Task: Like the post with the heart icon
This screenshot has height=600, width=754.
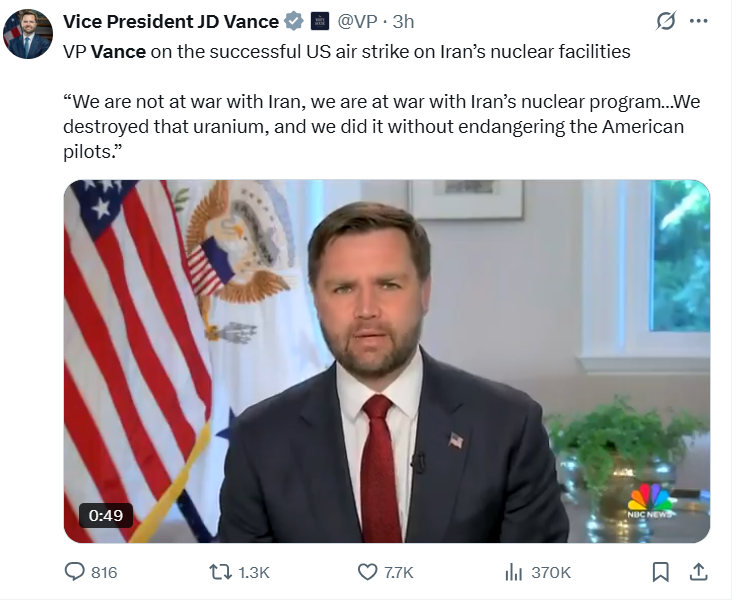Action: click(x=367, y=572)
